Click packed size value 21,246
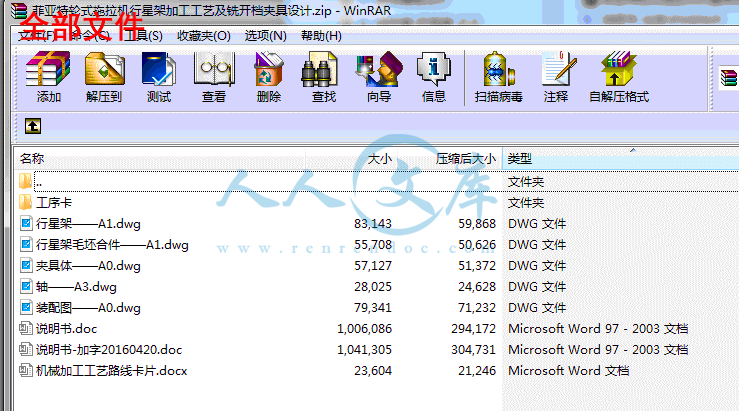This screenshot has width=739, height=411. (477, 371)
